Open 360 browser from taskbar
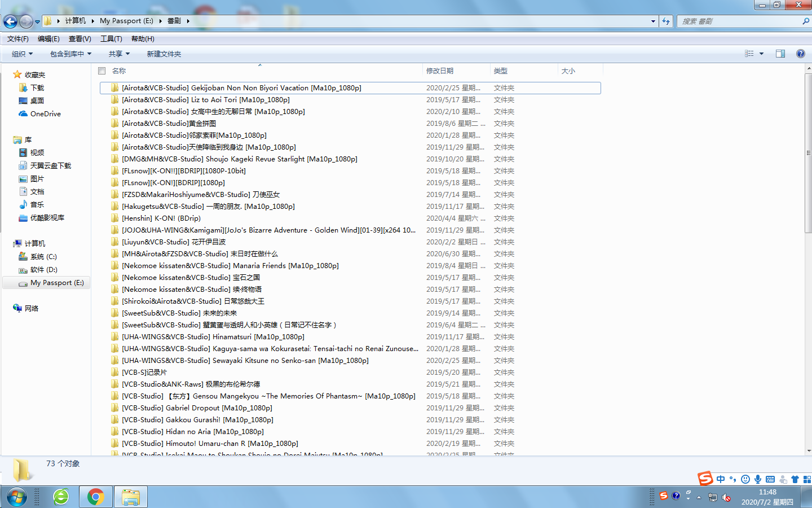 (61, 497)
